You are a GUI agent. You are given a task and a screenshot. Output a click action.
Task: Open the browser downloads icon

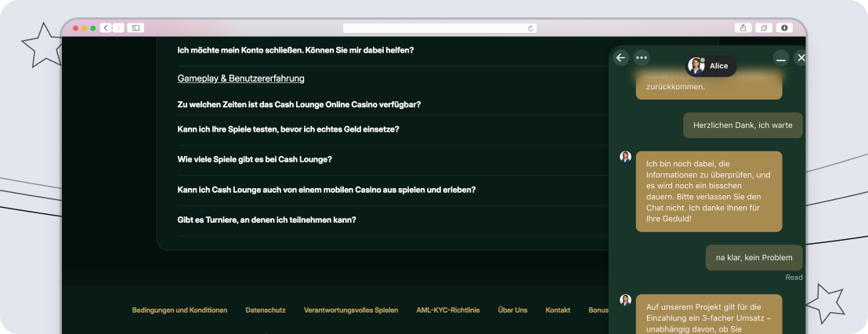(x=784, y=27)
